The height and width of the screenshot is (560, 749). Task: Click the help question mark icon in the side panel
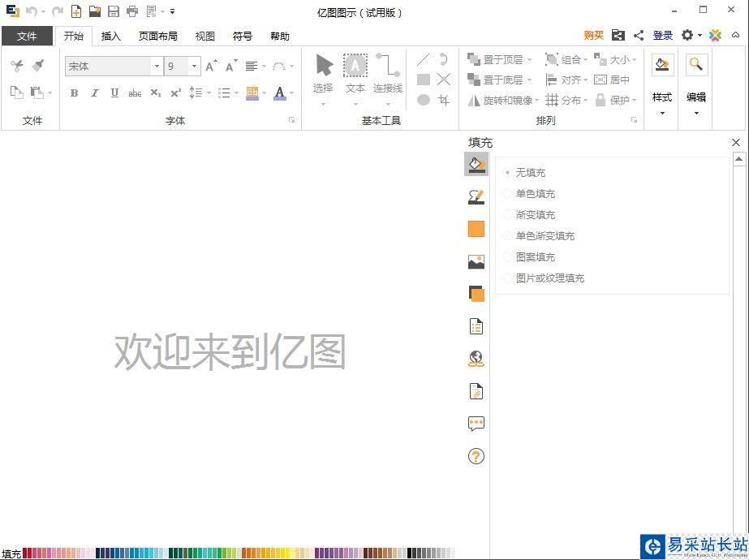[476, 456]
